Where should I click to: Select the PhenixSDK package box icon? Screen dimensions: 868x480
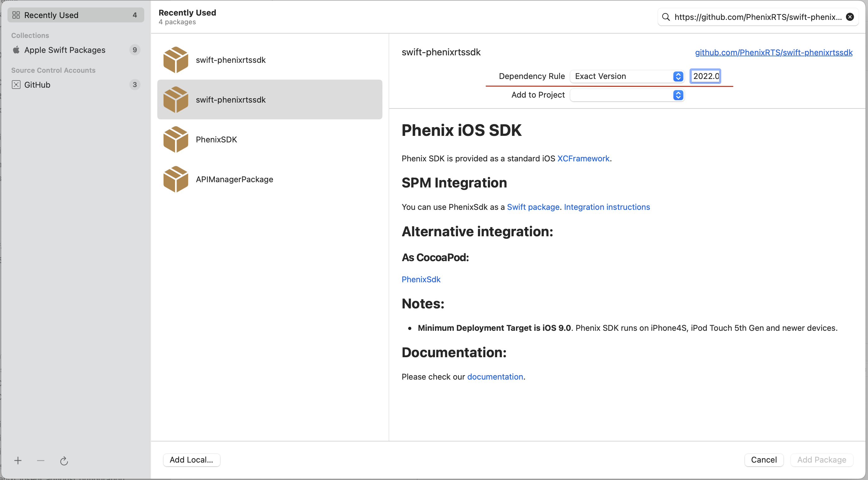(x=176, y=139)
